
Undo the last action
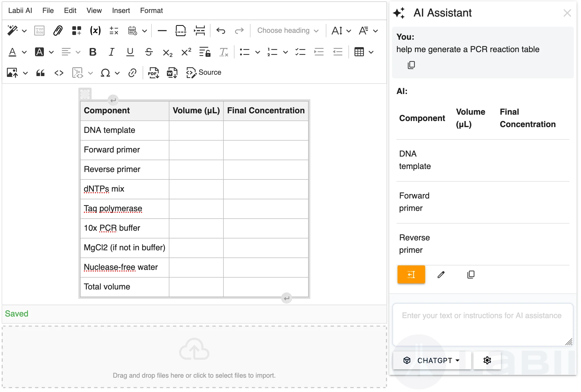[x=220, y=31]
